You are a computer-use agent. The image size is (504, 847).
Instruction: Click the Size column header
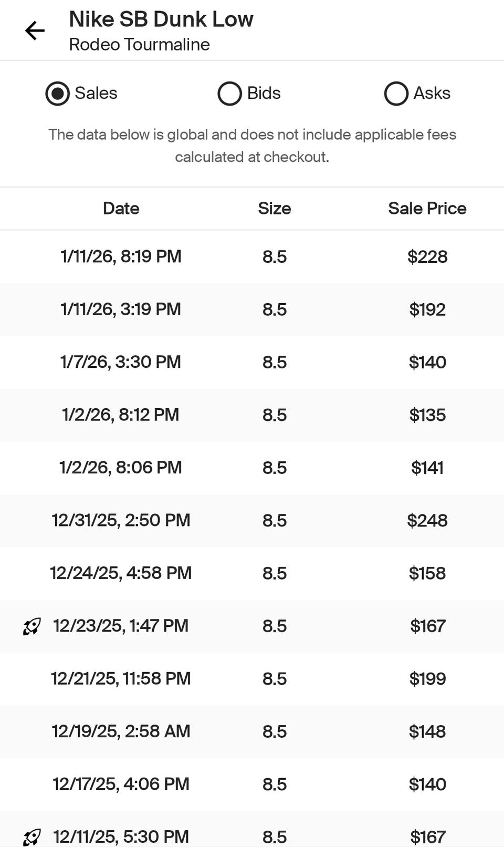point(274,209)
